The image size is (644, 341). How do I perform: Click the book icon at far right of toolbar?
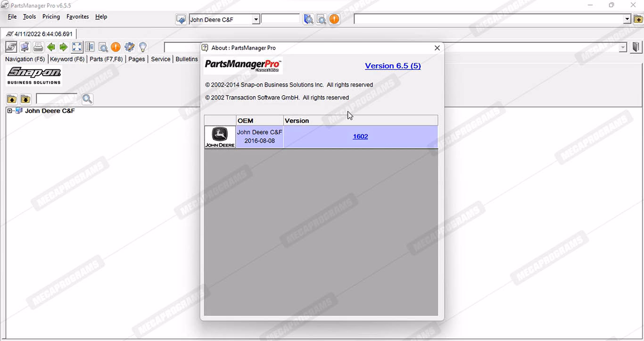point(636,47)
